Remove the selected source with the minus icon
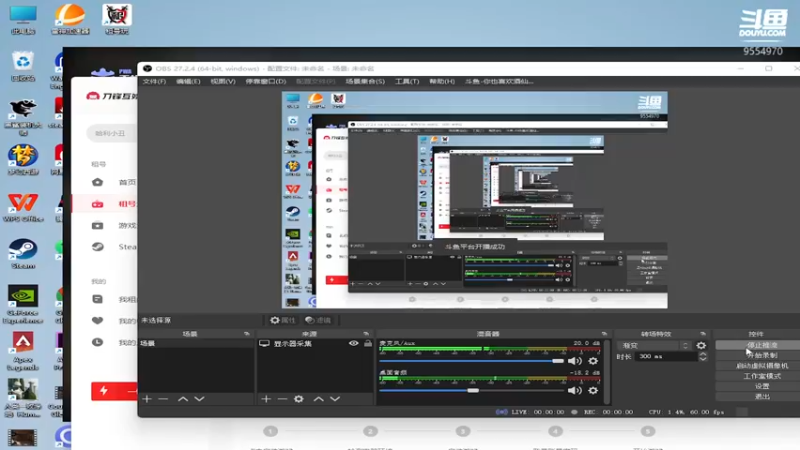800x450 pixels. (x=282, y=399)
